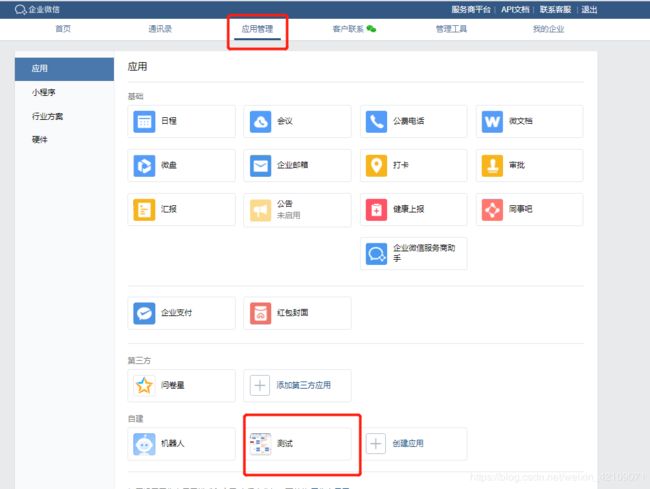Open the 企业支付 payment icon
Viewport: 650px width, 489px height.
point(144,313)
